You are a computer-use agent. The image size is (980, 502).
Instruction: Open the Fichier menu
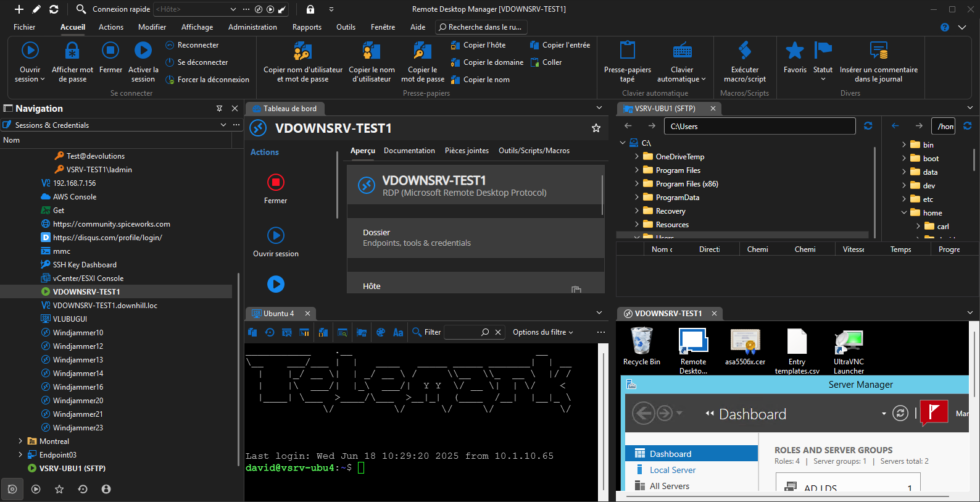25,27
